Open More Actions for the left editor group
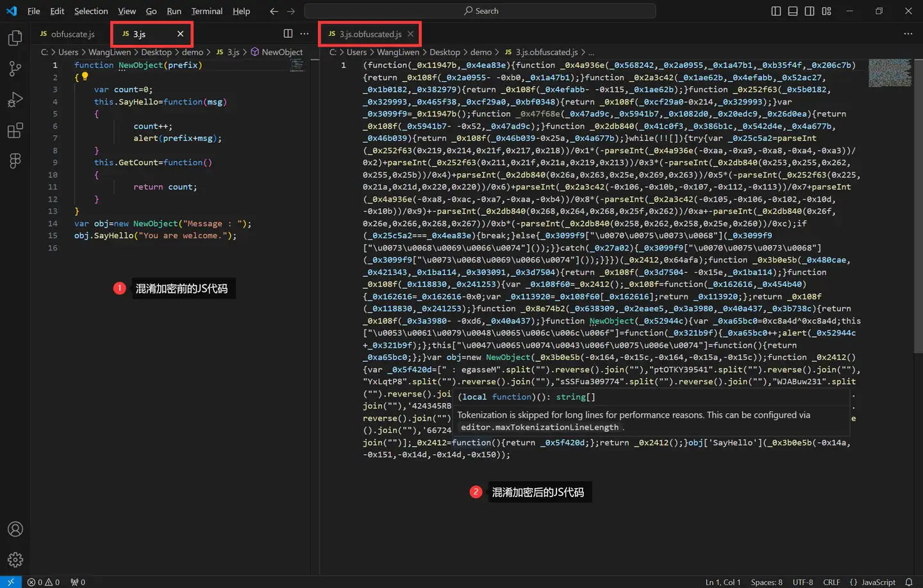This screenshot has width=923, height=588. pos(304,33)
